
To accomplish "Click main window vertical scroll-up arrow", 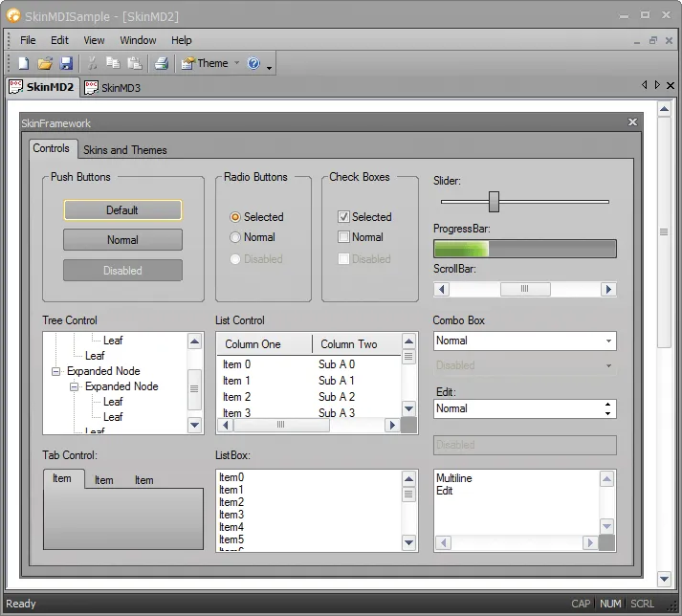I will tap(664, 109).
